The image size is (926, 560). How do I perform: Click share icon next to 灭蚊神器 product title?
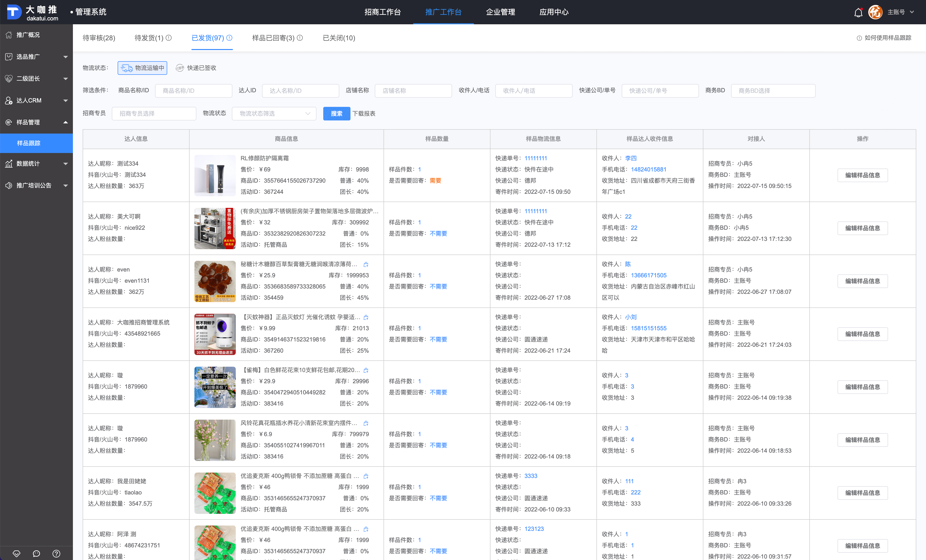(366, 317)
